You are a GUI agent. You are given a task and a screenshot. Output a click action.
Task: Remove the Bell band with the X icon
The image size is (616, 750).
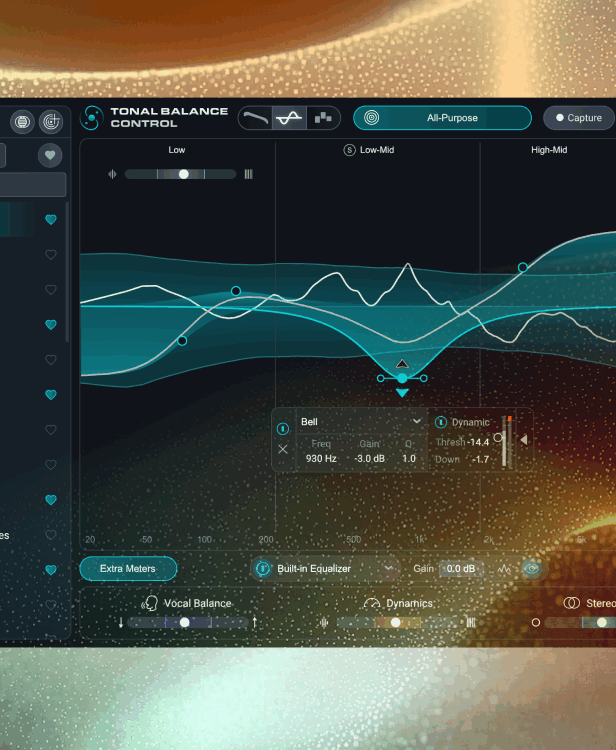click(283, 449)
